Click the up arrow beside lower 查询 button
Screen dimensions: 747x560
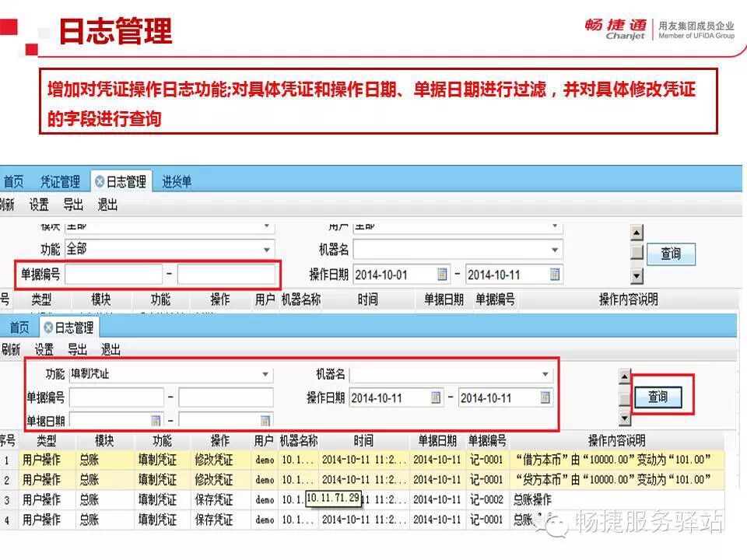pos(625,376)
